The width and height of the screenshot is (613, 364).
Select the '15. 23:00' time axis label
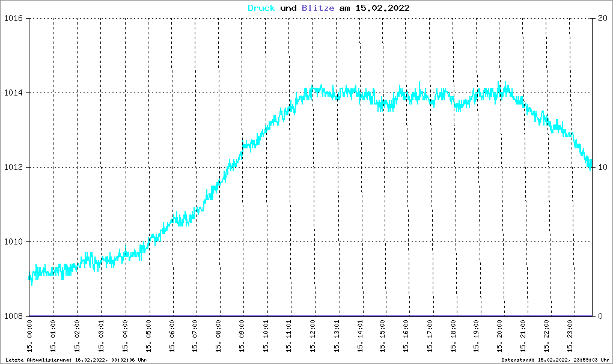point(570,336)
